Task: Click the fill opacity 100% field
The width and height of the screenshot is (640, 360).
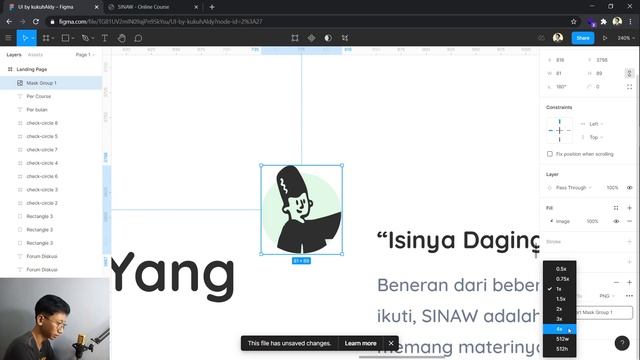Action: pyautogui.click(x=592, y=221)
